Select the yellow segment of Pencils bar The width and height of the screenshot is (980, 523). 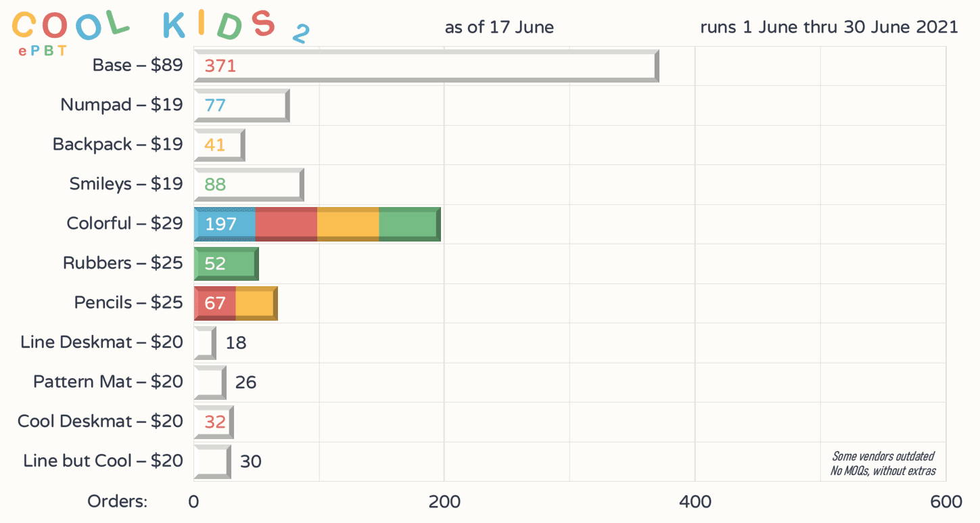[256, 303]
